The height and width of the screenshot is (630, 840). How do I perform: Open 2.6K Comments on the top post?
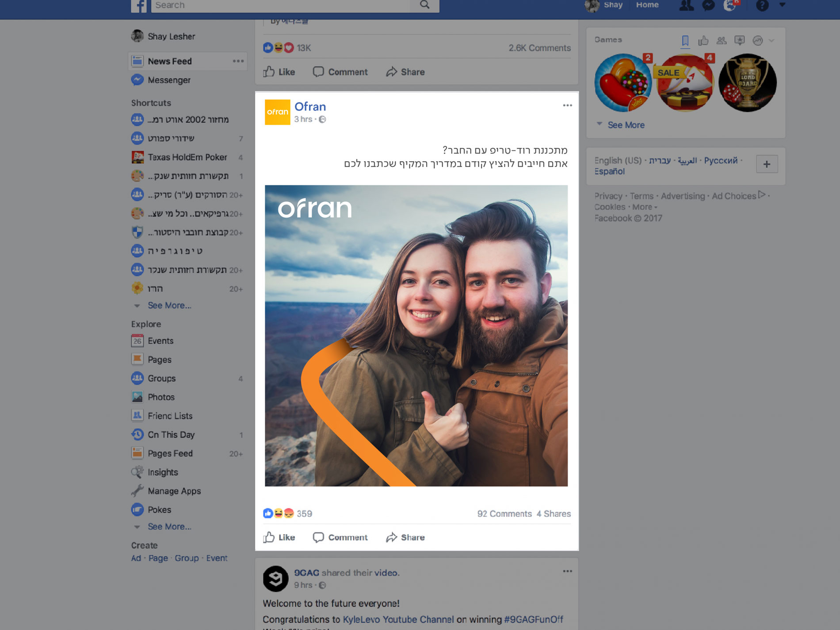coord(539,48)
